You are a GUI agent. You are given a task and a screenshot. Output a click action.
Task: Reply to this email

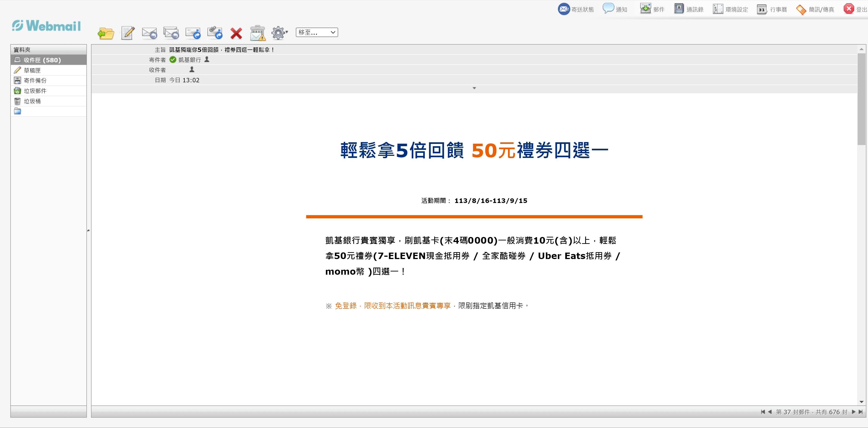tap(149, 33)
